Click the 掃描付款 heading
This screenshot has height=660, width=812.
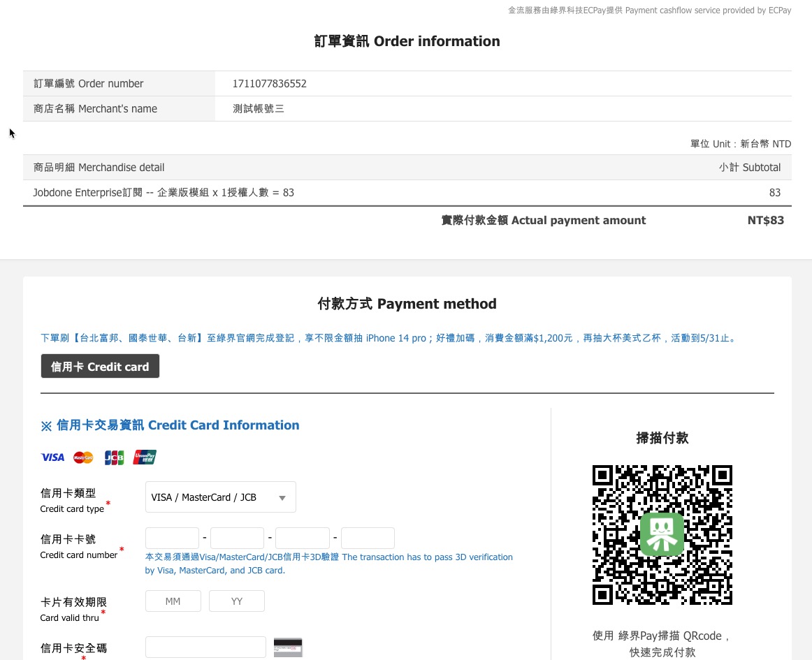[x=662, y=438]
